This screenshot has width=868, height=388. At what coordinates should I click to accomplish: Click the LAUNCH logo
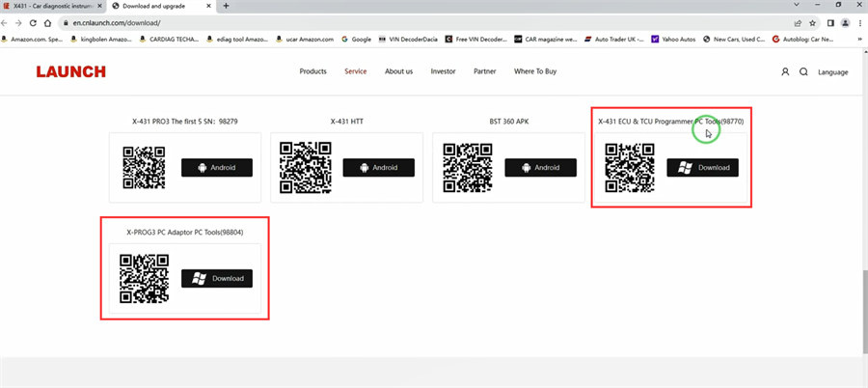[70, 71]
